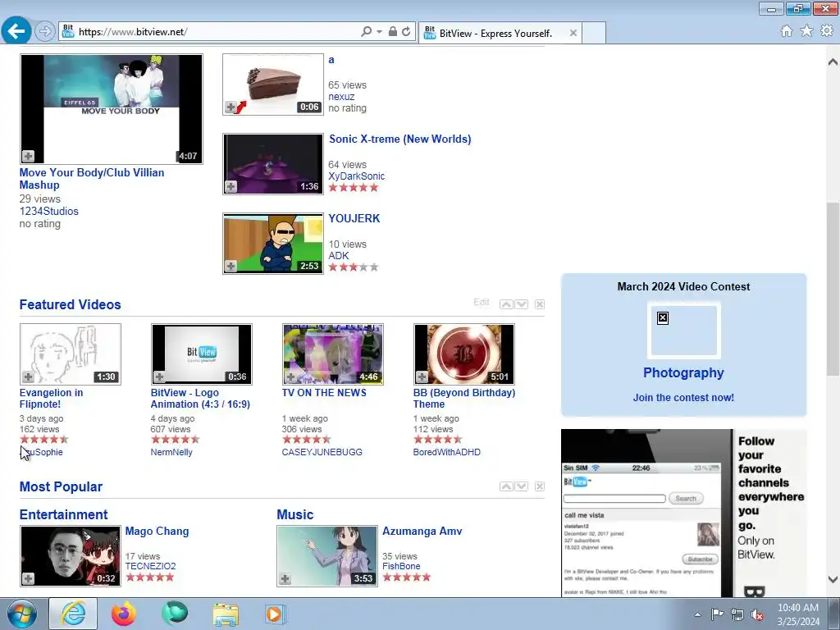840x630 pixels.
Task: Remove the Most Popular module
Action: [540, 486]
